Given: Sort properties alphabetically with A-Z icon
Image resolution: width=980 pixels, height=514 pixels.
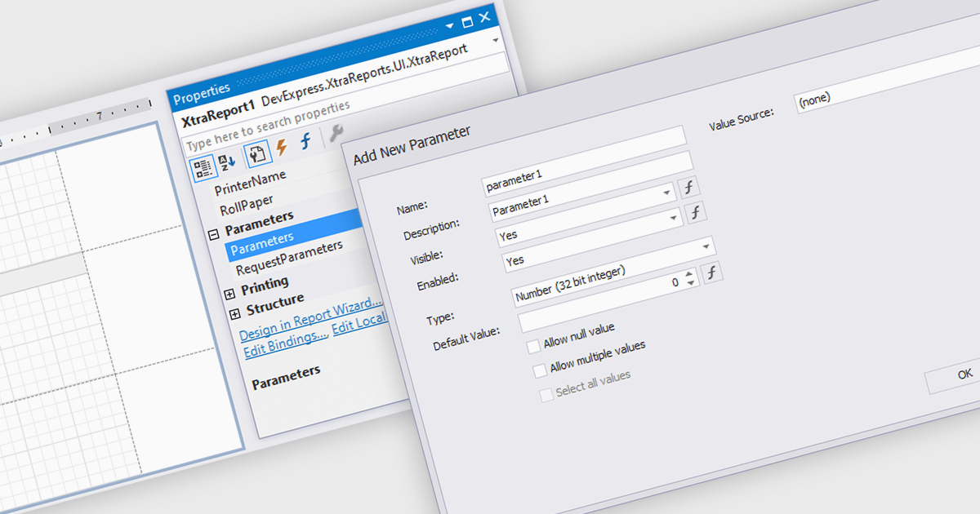Looking at the screenshot, I should pos(226,162).
